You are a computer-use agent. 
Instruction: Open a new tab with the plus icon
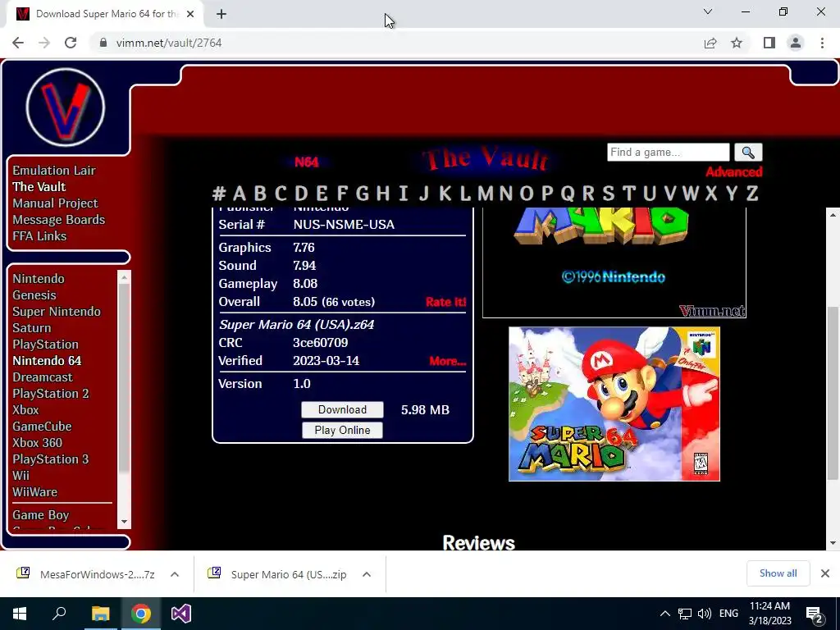[221, 14]
